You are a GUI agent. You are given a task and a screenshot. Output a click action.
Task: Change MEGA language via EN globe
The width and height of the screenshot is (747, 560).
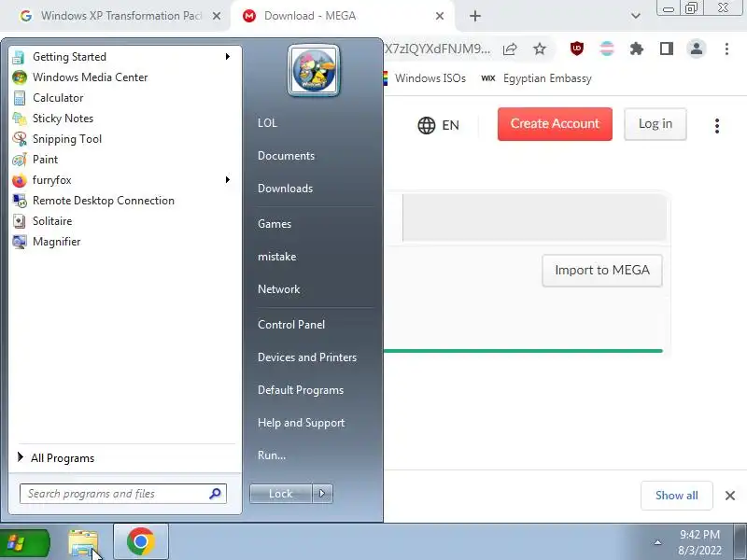438,125
